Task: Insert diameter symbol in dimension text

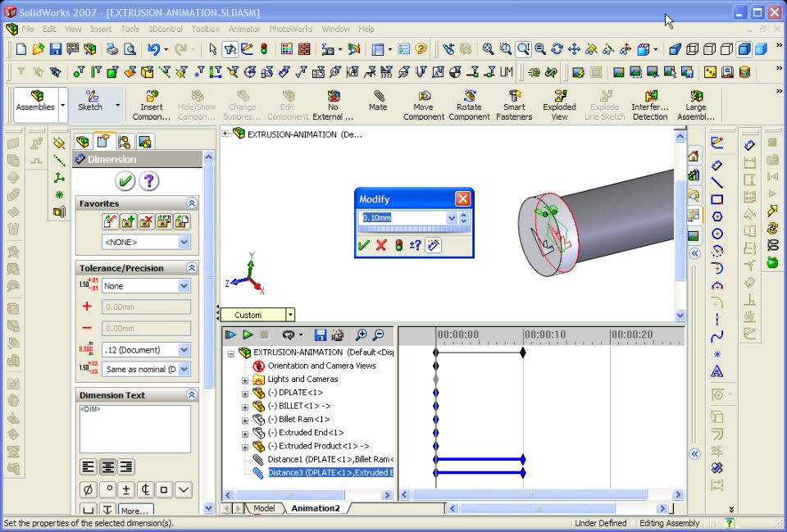Action: 89,489
